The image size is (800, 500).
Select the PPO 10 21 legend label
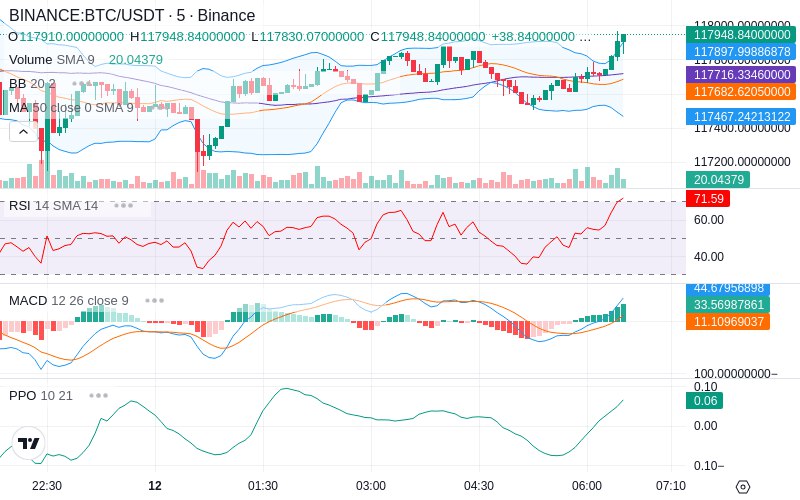[41, 395]
